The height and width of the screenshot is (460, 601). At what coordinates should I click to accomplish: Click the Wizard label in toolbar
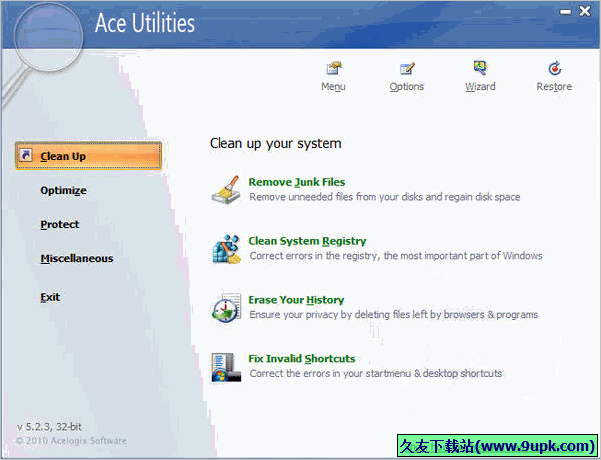point(480,87)
